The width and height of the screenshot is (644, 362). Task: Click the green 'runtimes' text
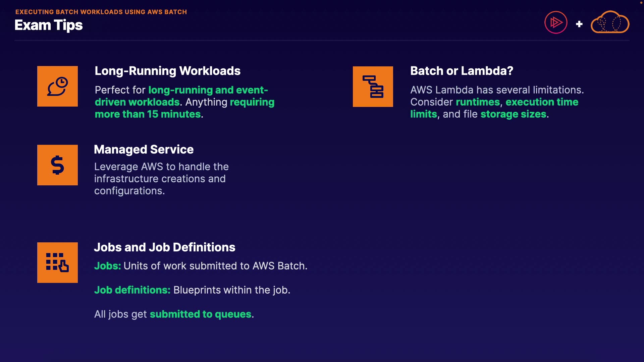tap(478, 102)
